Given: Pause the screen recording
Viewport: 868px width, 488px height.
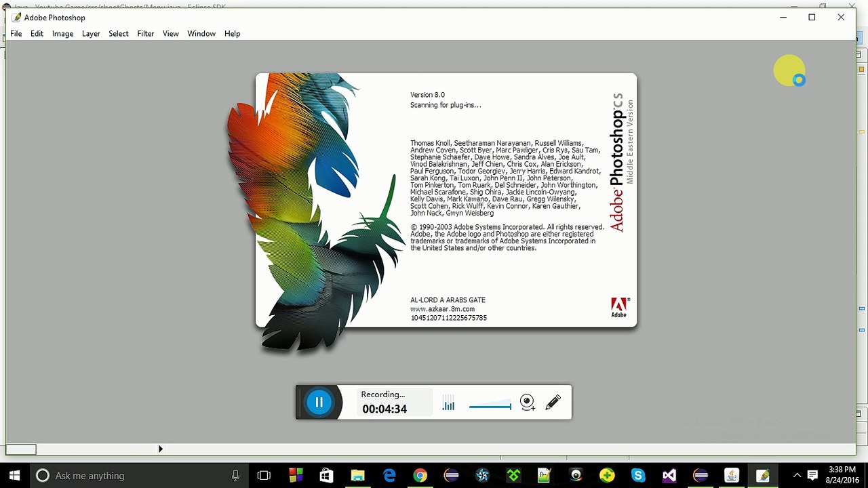Looking at the screenshot, I should pyautogui.click(x=319, y=402).
